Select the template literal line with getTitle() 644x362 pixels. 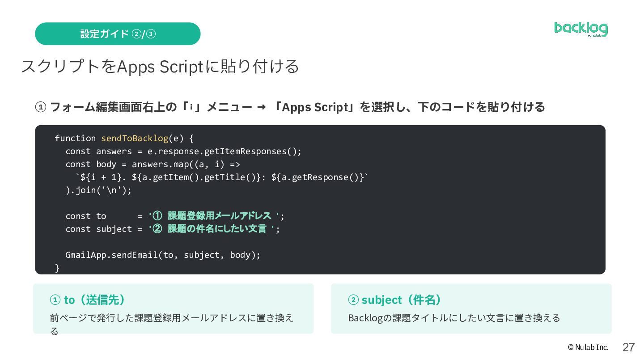click(x=222, y=177)
